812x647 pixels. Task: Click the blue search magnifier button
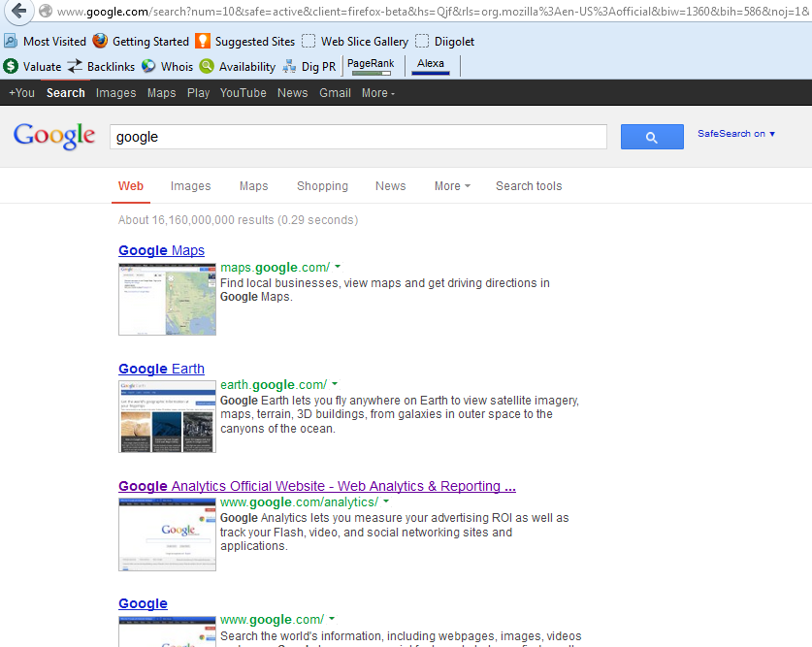click(x=652, y=137)
